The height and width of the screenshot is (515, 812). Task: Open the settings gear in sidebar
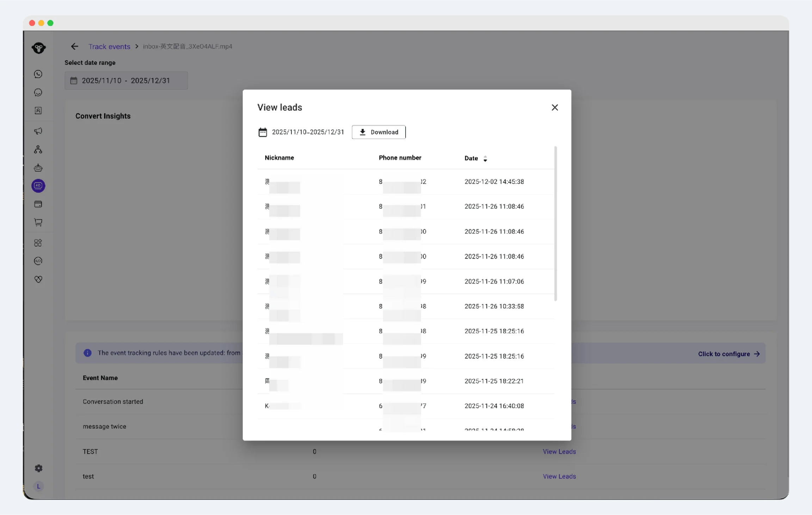coord(38,468)
